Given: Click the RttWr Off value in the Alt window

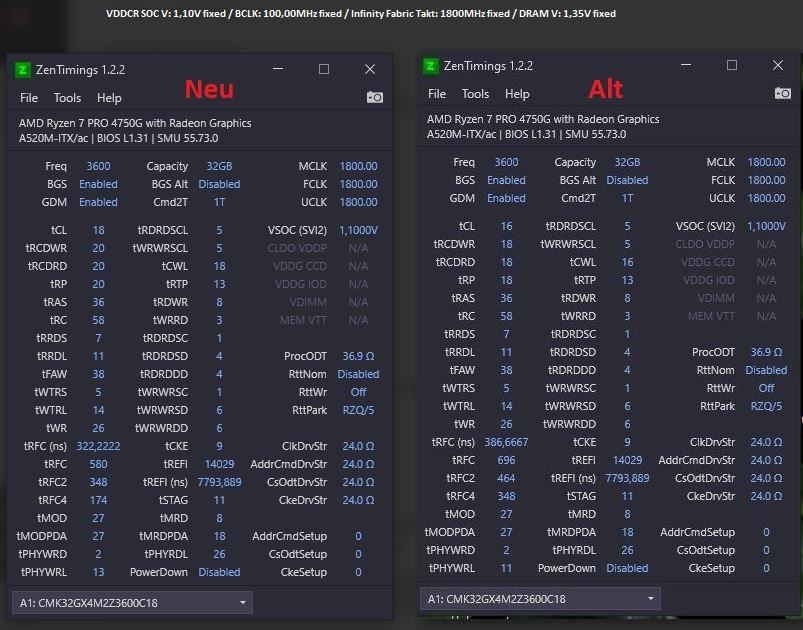Looking at the screenshot, I should 766,388.
